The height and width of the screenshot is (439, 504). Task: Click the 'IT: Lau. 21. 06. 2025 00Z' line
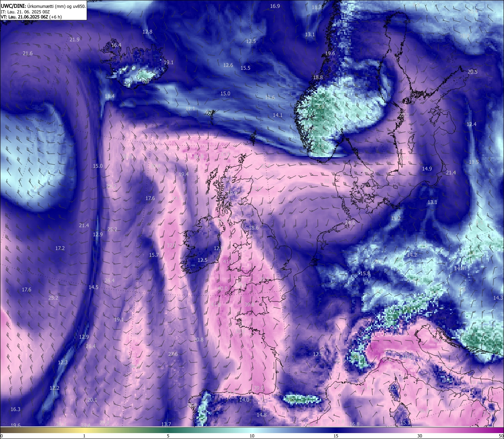[25, 12]
